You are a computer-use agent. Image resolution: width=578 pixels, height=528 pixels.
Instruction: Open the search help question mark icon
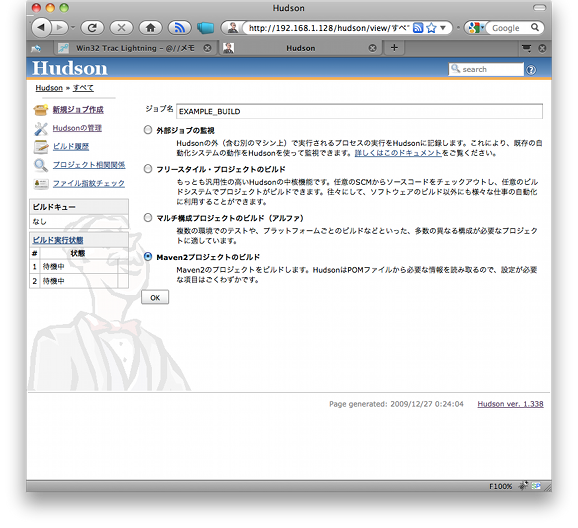pyautogui.click(x=531, y=70)
